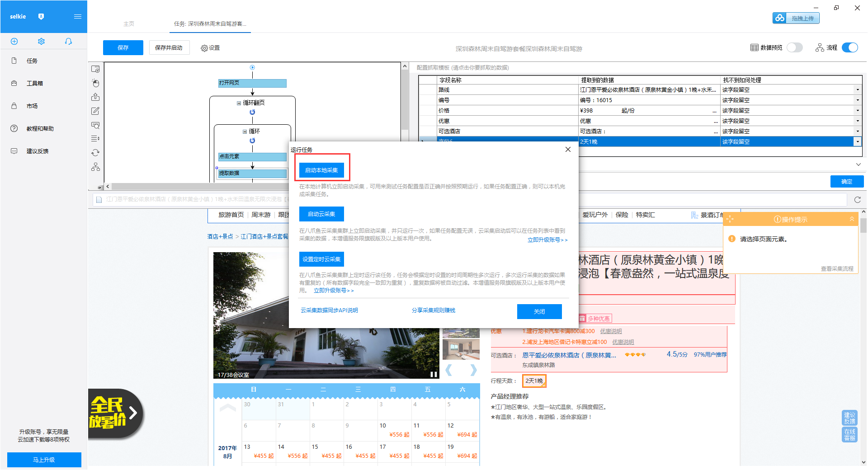868x470 pixels.
Task: Open dropdown for 路线 field handling
Action: tap(857, 90)
